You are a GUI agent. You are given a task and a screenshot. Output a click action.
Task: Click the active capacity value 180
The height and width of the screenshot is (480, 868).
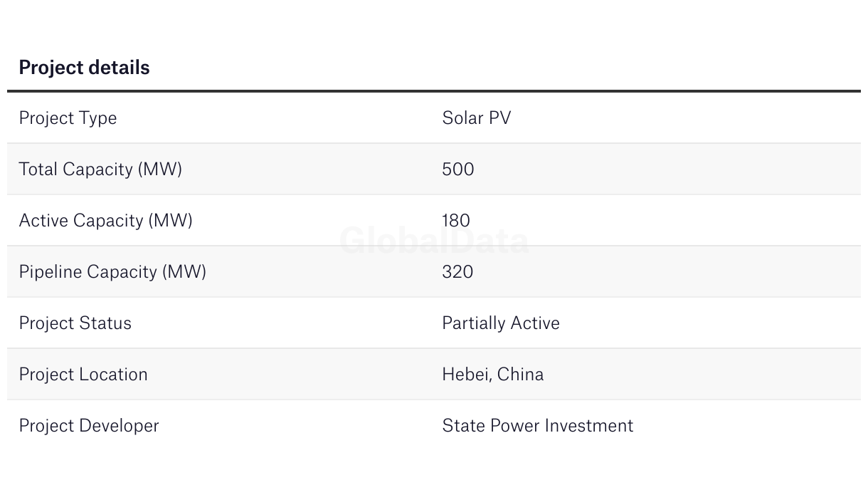[x=456, y=221]
